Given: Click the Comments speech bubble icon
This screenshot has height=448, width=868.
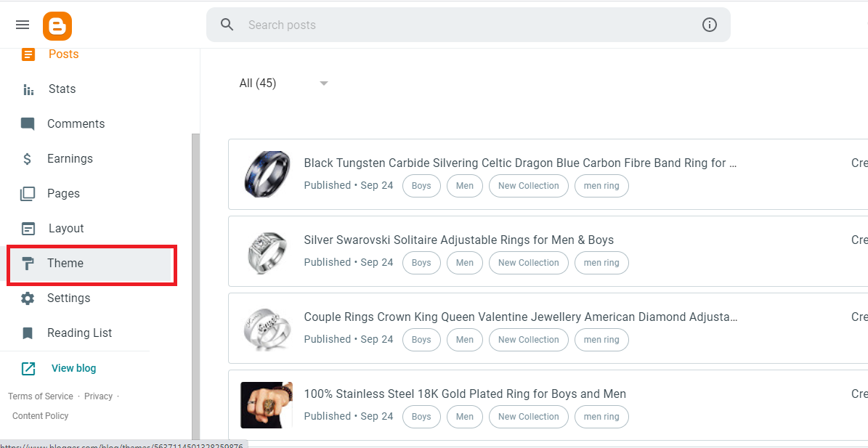Looking at the screenshot, I should [28, 124].
